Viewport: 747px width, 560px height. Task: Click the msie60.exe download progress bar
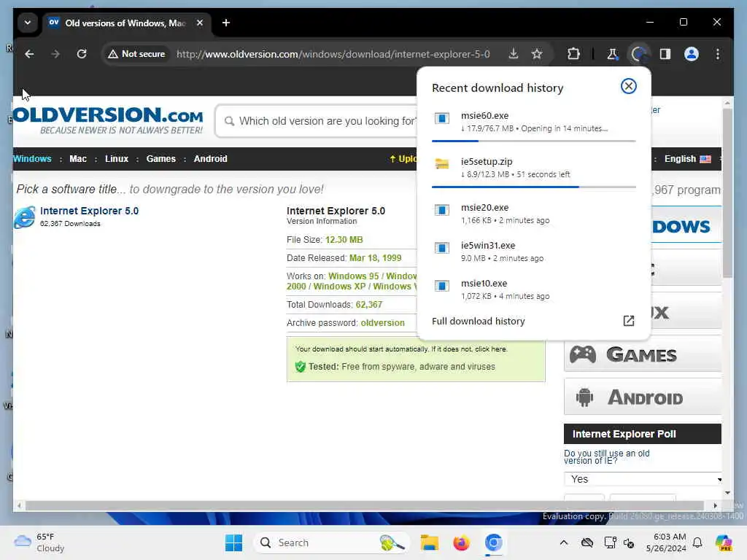[x=533, y=141]
